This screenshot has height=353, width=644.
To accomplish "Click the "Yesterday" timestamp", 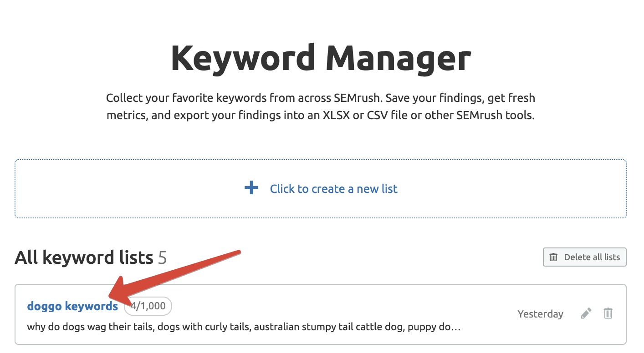I will pos(540,314).
